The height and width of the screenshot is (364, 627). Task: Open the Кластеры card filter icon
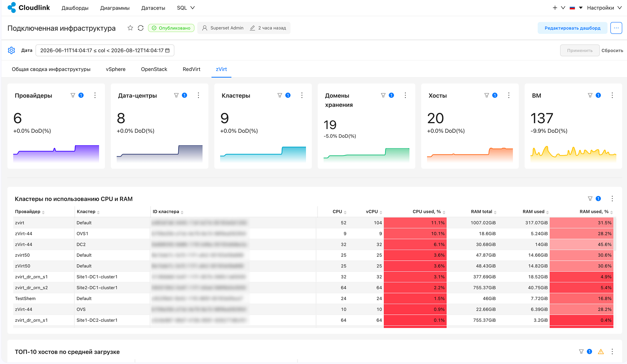280,95
